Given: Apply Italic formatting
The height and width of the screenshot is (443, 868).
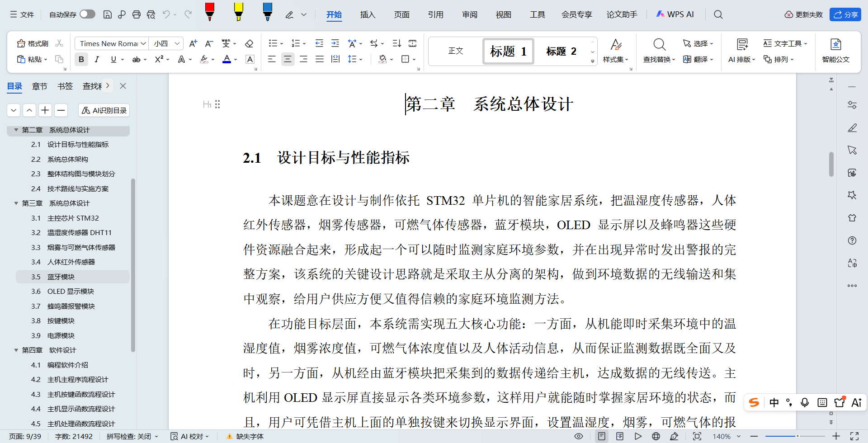Looking at the screenshot, I should tap(97, 59).
